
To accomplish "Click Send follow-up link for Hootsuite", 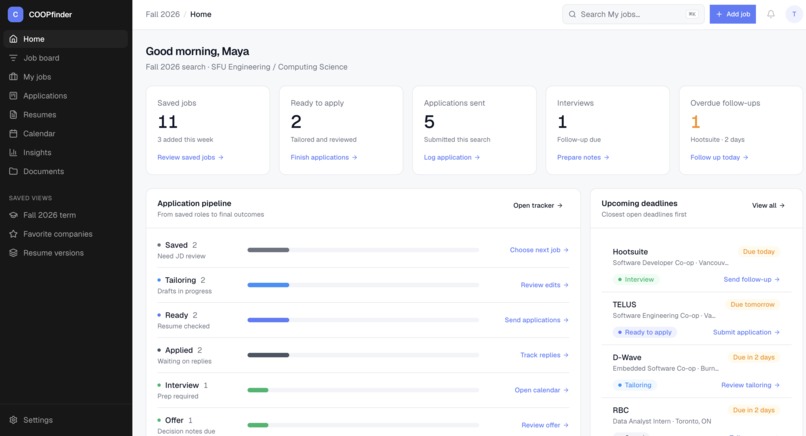I will point(752,280).
